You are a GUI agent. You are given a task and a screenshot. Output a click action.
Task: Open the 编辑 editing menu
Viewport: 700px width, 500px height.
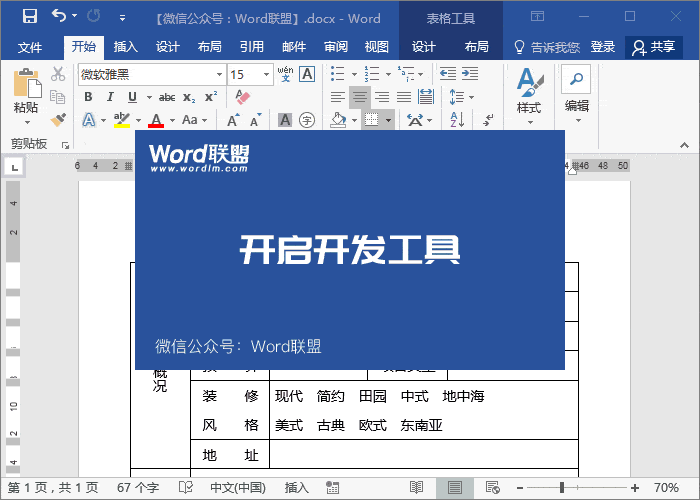(576, 95)
